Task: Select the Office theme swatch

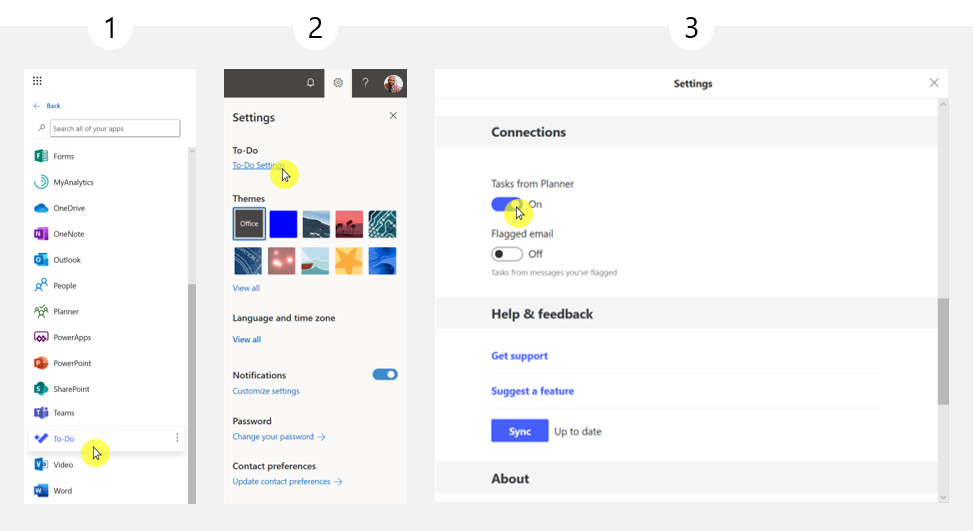Action: pyautogui.click(x=249, y=223)
